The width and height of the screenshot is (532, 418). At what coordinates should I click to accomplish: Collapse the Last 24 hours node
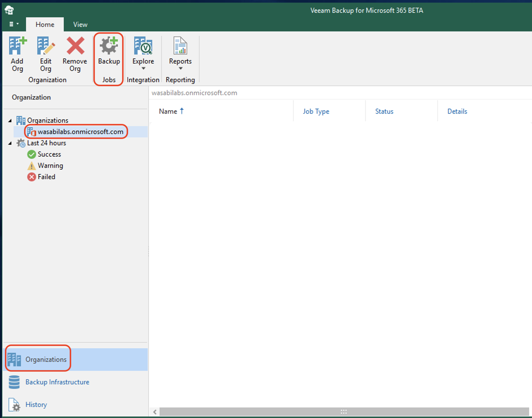10,143
